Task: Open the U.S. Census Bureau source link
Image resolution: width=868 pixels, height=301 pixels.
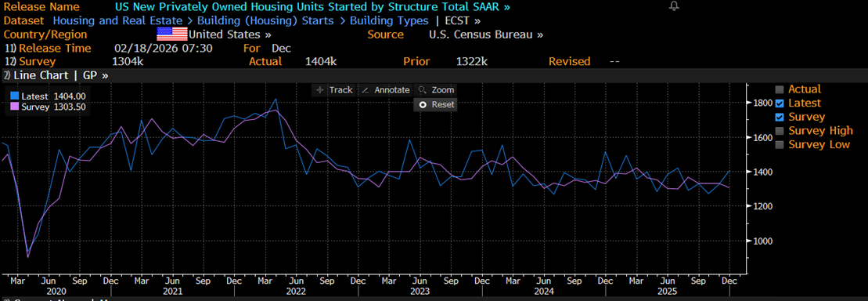Action: [486, 34]
